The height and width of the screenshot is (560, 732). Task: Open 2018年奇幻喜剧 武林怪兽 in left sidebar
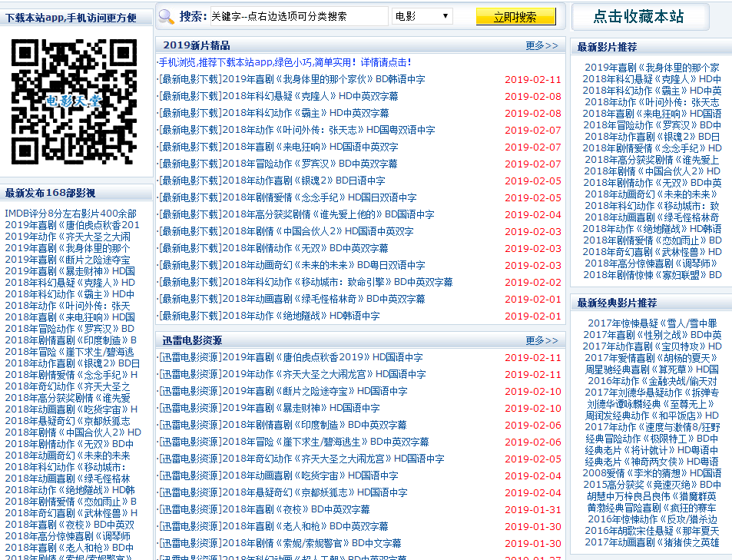pyautogui.click(x=71, y=513)
